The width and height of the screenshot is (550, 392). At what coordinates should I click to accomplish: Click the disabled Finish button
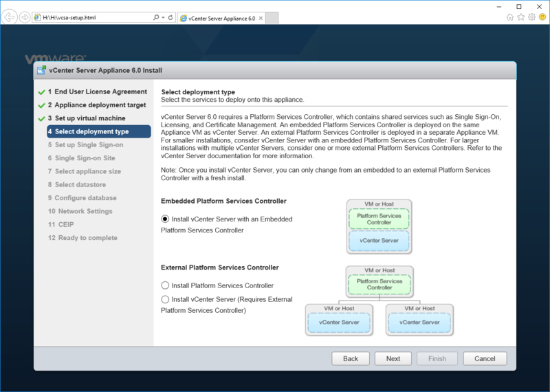(437, 359)
